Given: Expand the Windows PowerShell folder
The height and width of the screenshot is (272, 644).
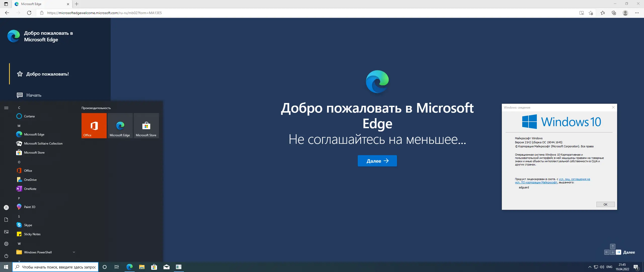Looking at the screenshot, I should point(74,252).
